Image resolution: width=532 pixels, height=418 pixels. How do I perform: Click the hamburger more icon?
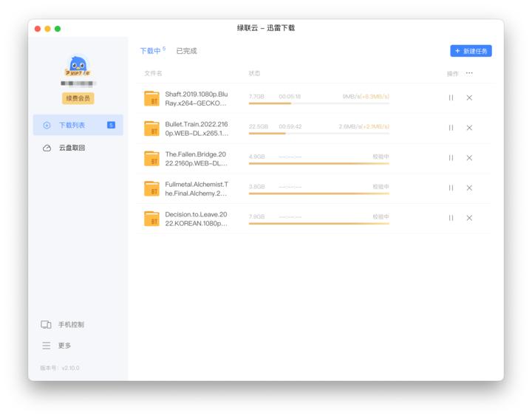[46, 346]
